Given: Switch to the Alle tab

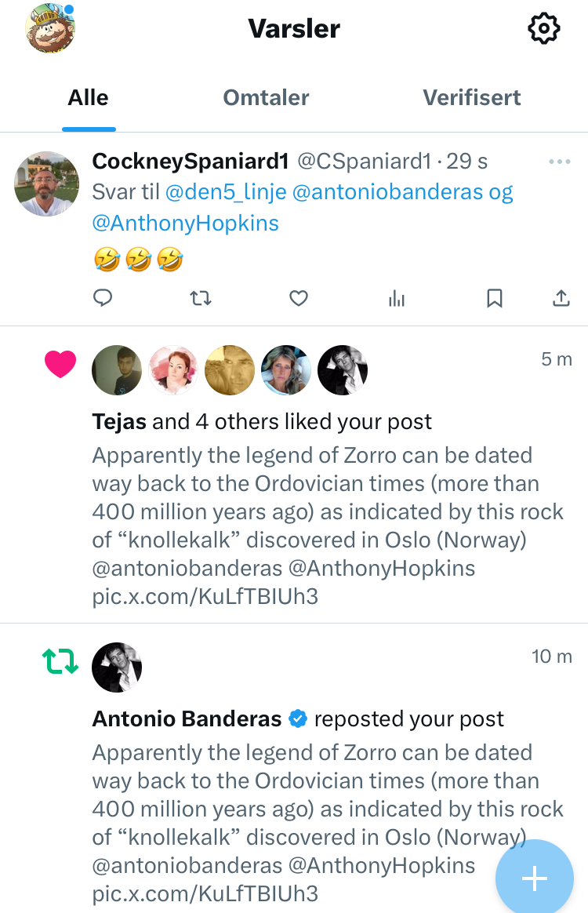Looking at the screenshot, I should [x=89, y=98].
